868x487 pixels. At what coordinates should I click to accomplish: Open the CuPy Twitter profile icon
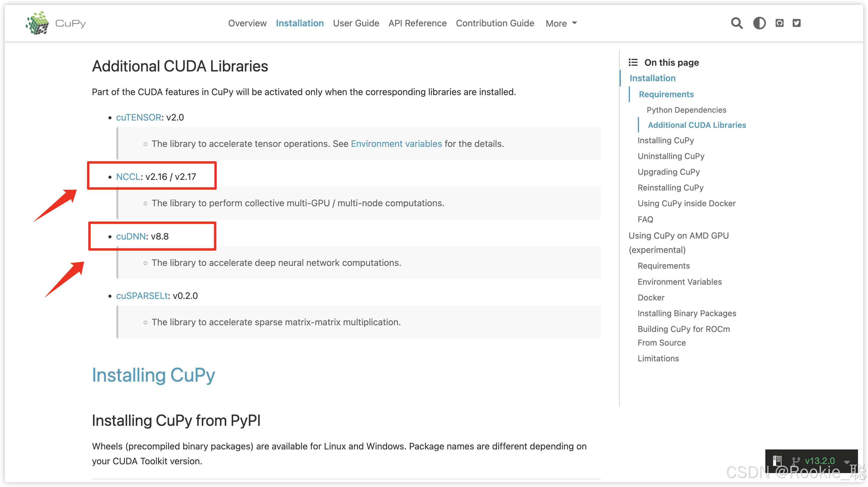tap(797, 23)
